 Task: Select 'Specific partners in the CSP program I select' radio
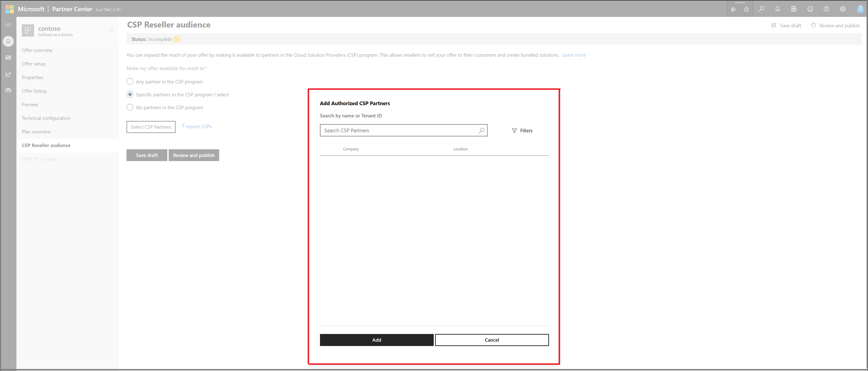pos(129,95)
